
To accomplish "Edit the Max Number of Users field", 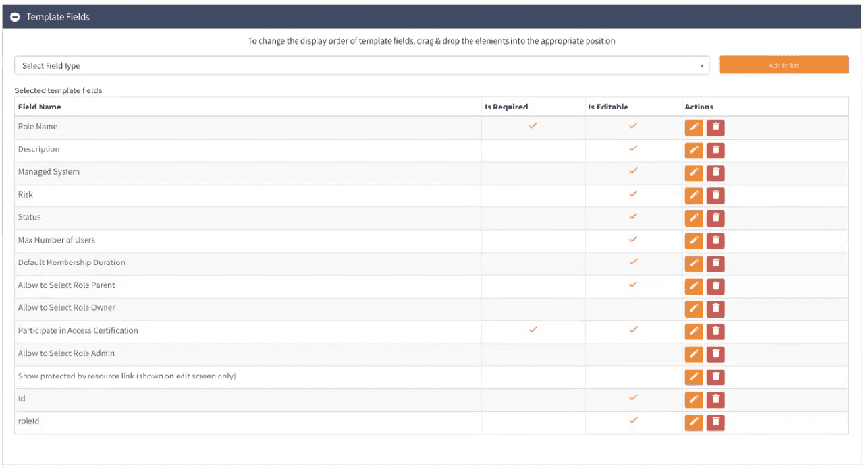I will (694, 241).
